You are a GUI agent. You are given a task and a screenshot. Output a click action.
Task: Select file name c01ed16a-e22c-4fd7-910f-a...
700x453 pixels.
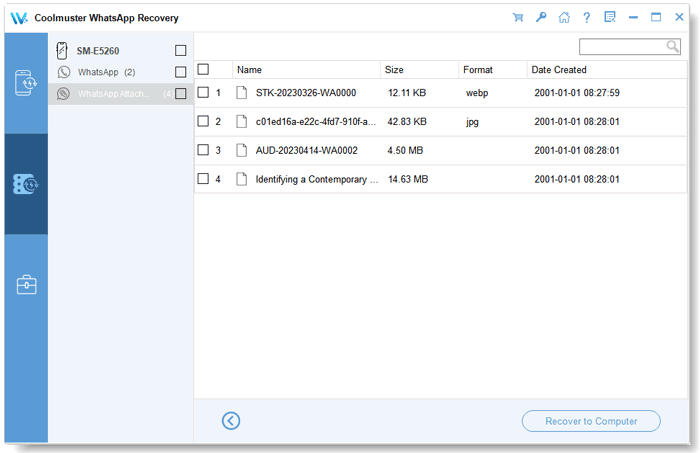pyautogui.click(x=316, y=121)
